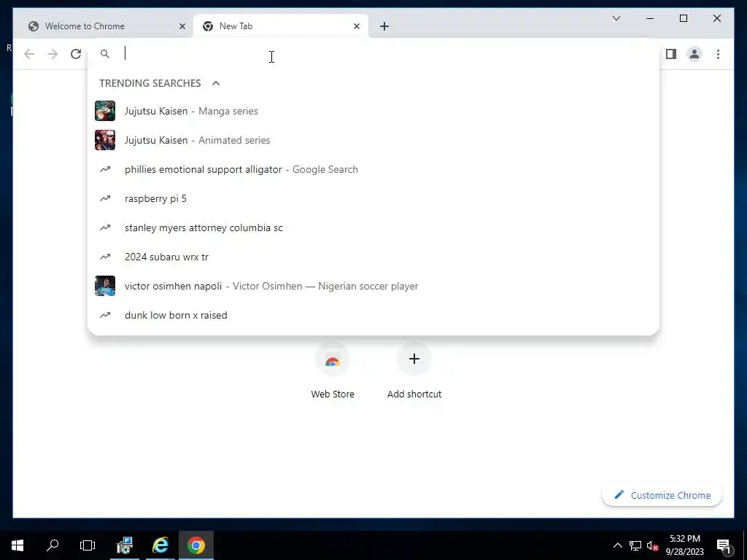747x560 pixels.
Task: Click trending arrow icon beside dunk low born
Action: (105, 315)
